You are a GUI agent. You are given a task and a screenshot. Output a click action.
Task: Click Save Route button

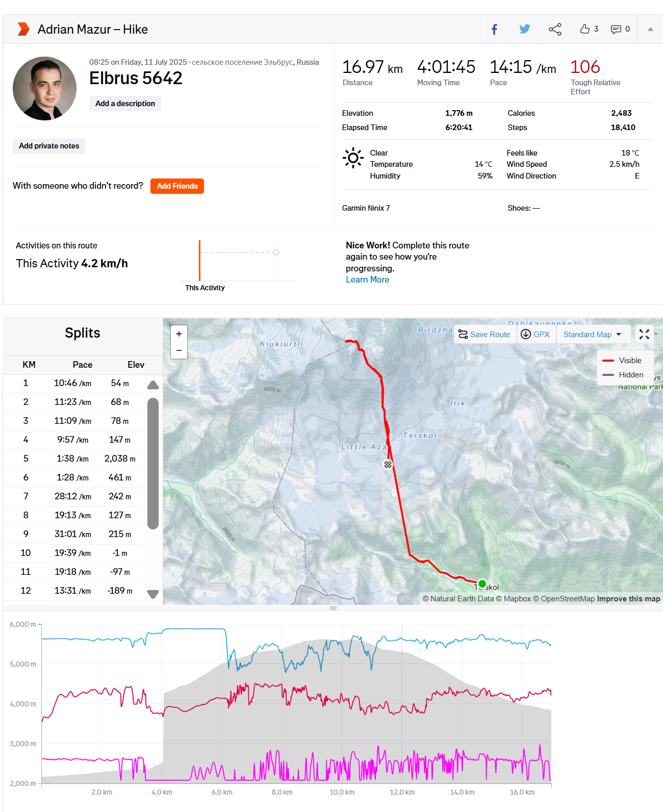[484, 335]
